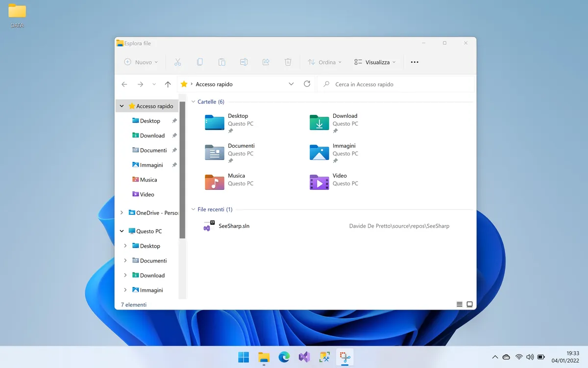
Task: Open the Ordina sort dropdown
Action: (x=324, y=62)
